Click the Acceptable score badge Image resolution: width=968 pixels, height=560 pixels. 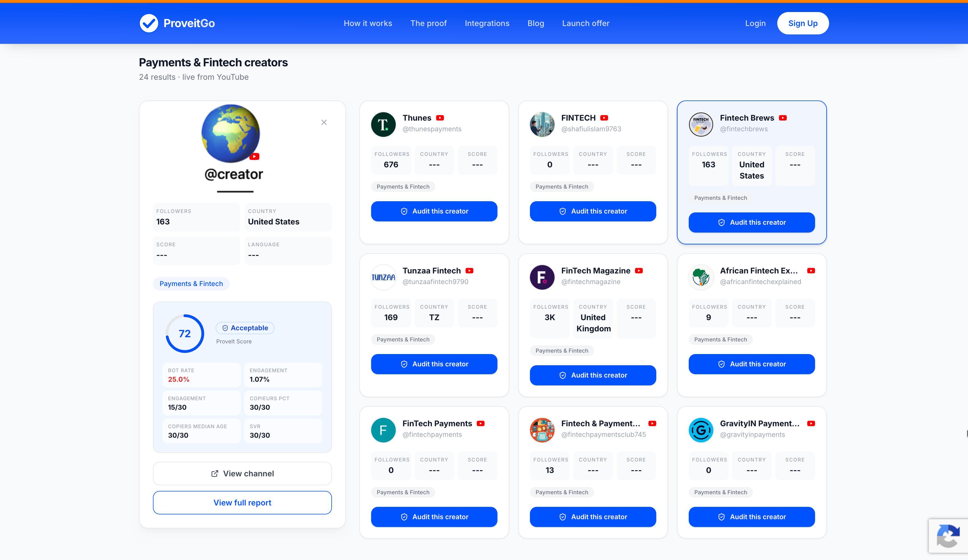coord(245,328)
